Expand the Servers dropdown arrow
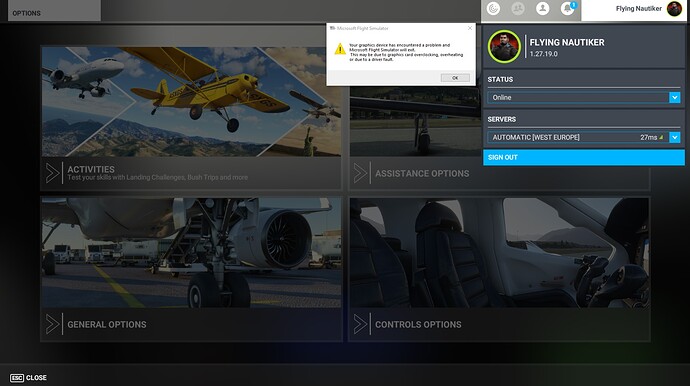The image size is (690, 386). 674,137
